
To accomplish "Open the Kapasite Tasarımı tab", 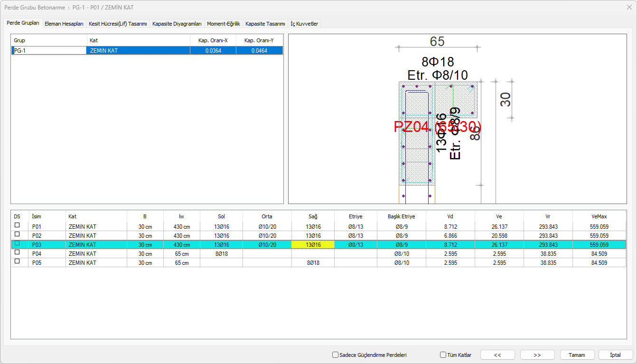I will (x=265, y=24).
